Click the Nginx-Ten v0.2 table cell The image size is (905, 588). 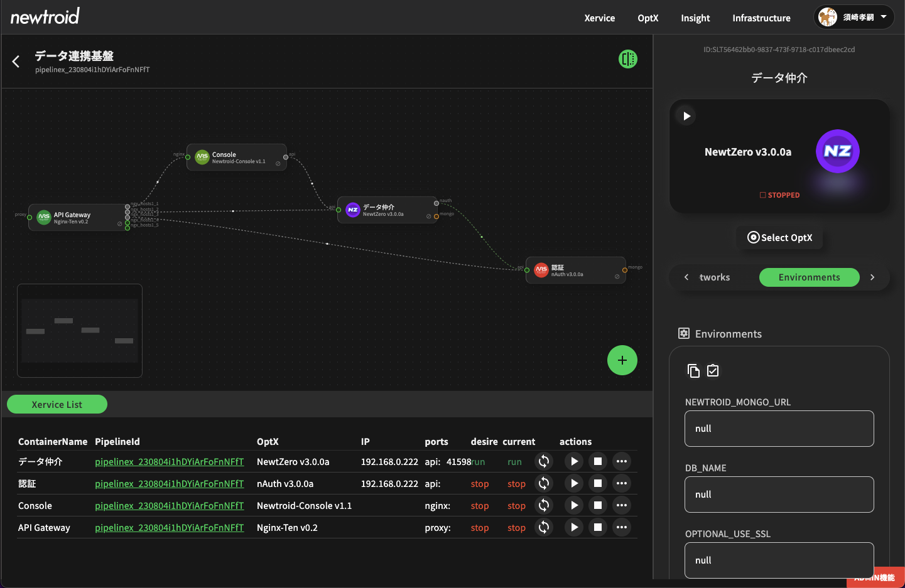coord(287,528)
